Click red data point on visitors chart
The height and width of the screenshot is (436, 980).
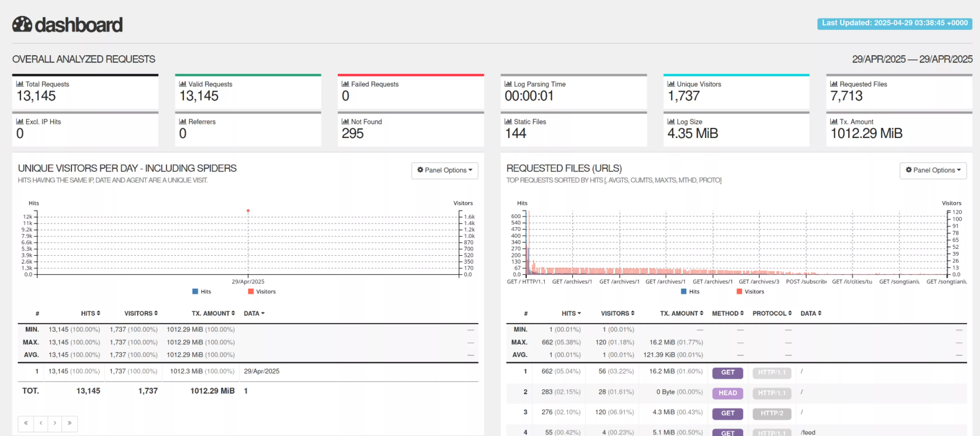point(248,210)
